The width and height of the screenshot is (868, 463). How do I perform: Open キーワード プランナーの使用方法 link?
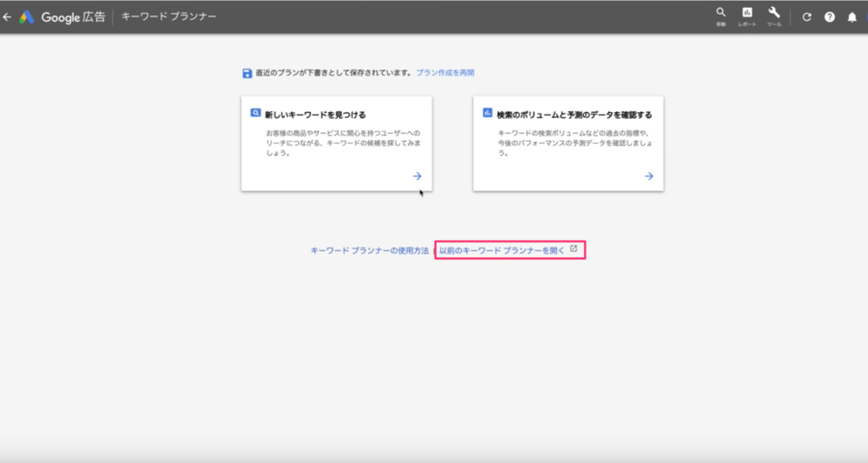tap(370, 251)
